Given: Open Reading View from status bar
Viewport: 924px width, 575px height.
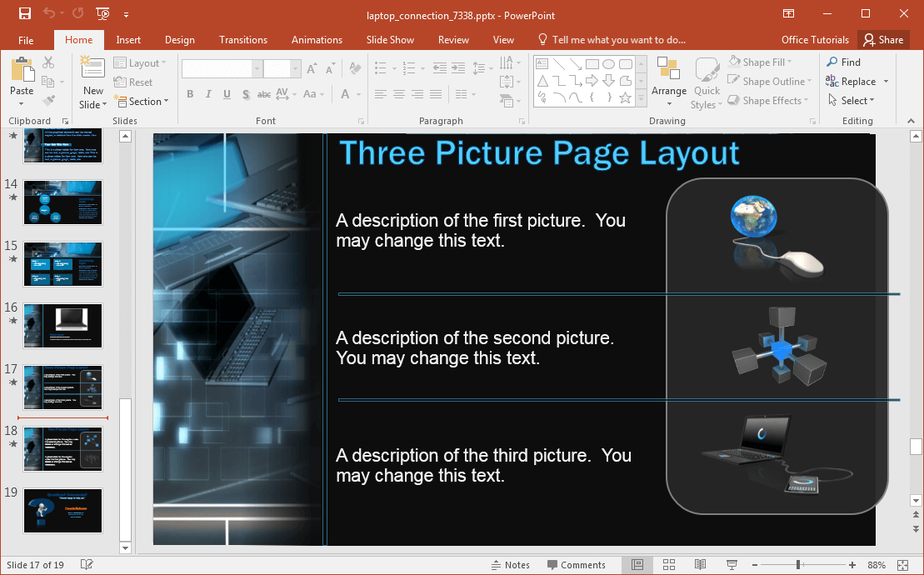Looking at the screenshot, I should coord(701,565).
